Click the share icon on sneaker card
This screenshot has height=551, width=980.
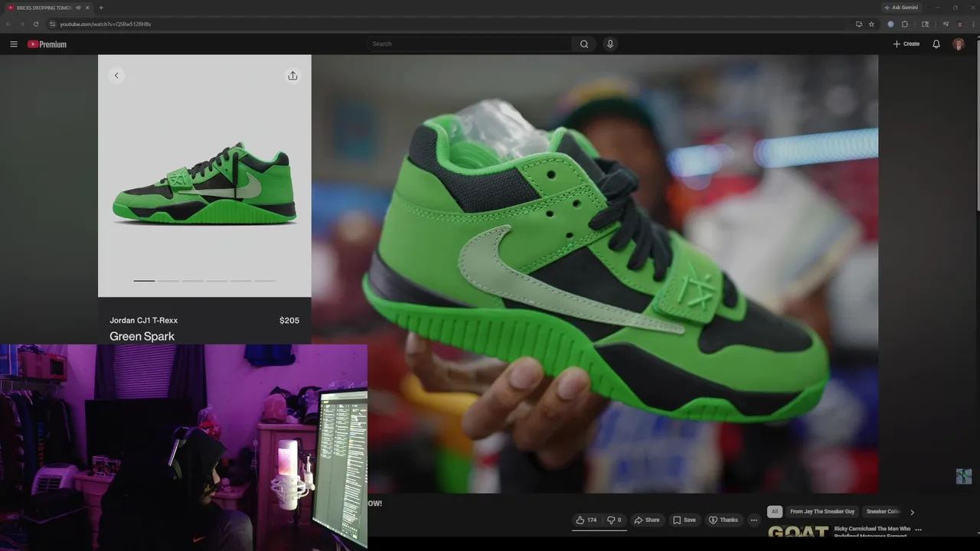click(x=292, y=76)
